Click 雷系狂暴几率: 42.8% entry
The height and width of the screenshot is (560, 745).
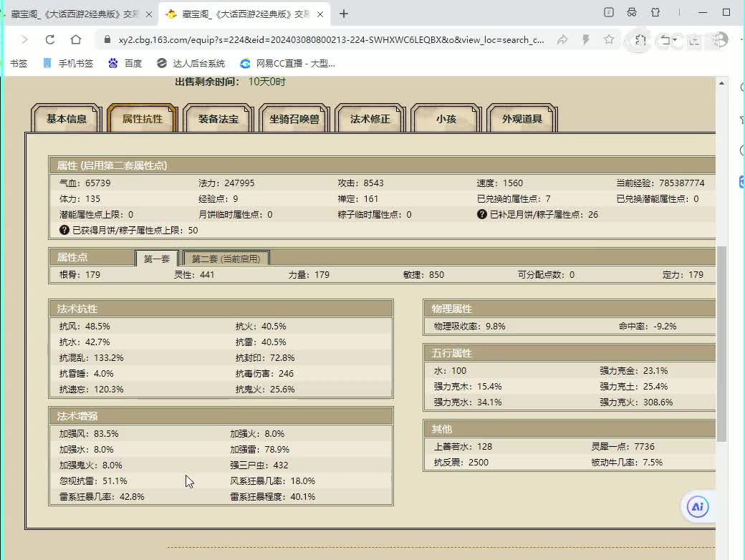[102, 496]
